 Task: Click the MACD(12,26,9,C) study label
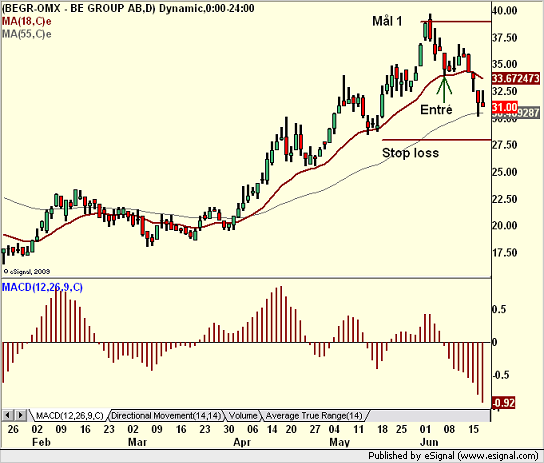tap(42, 287)
